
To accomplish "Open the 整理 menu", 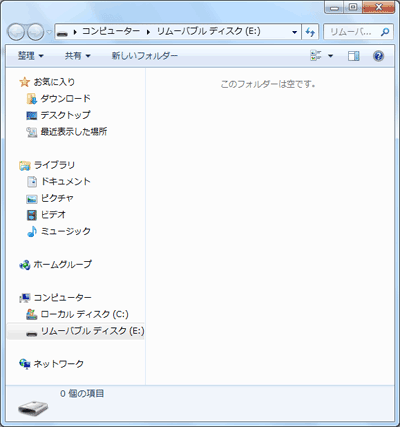I will point(31,56).
